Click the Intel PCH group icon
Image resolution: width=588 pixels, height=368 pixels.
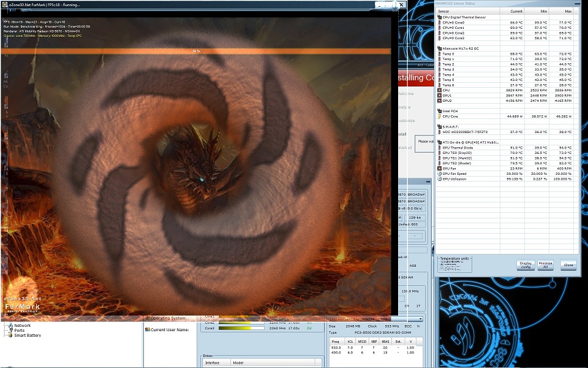[x=440, y=111]
